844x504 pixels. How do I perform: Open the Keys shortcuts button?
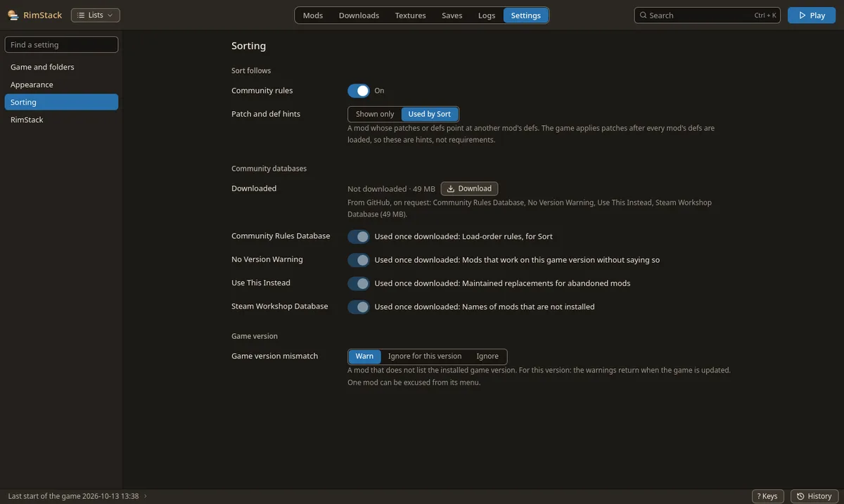coord(768,496)
